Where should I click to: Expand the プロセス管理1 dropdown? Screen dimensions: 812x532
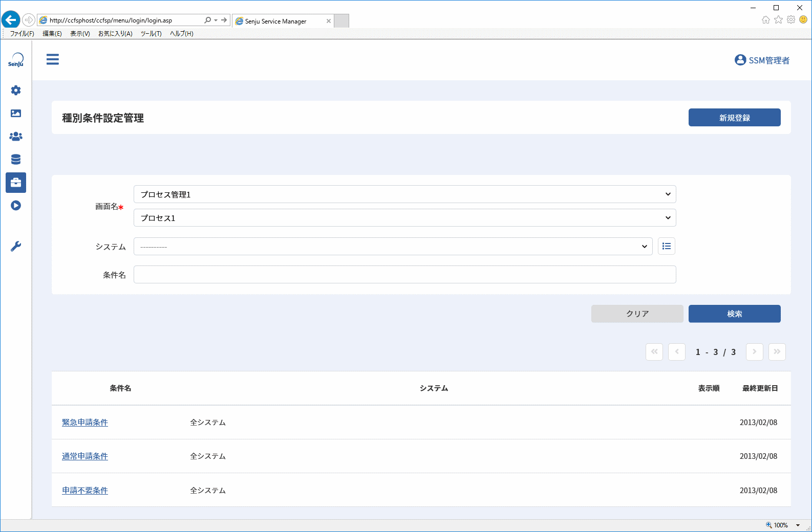click(x=405, y=194)
